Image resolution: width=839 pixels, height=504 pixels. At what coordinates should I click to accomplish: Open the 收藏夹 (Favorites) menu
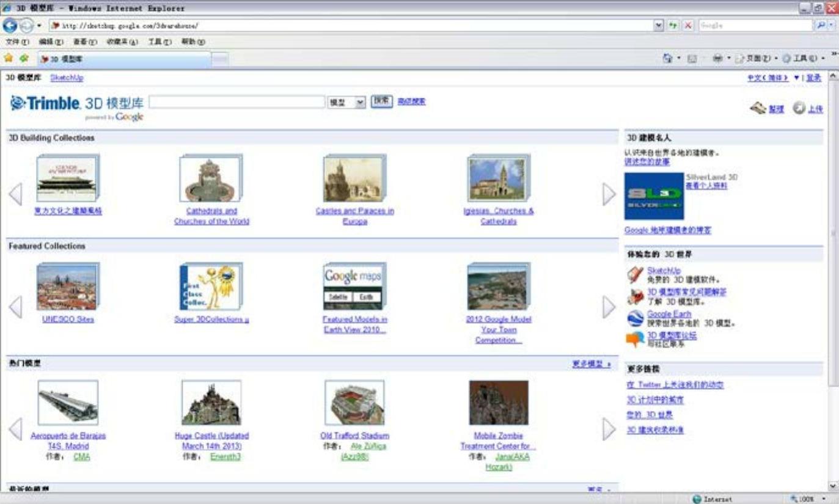(122, 42)
